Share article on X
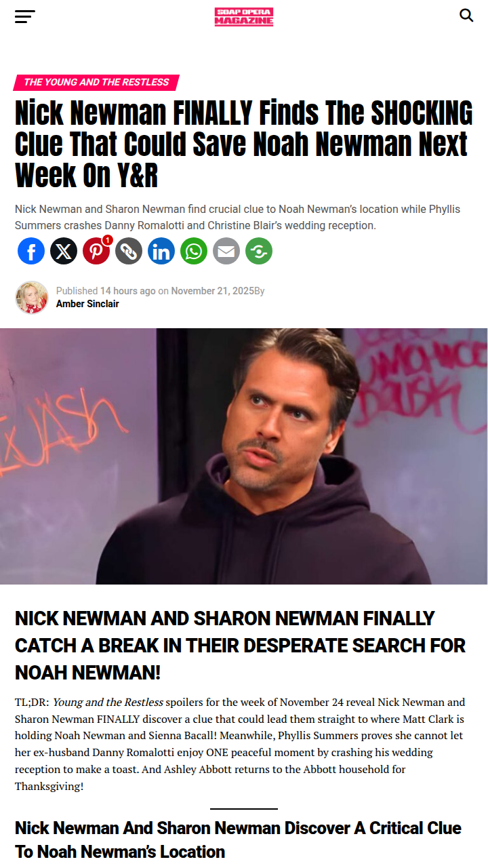488x868 pixels. pos(64,251)
